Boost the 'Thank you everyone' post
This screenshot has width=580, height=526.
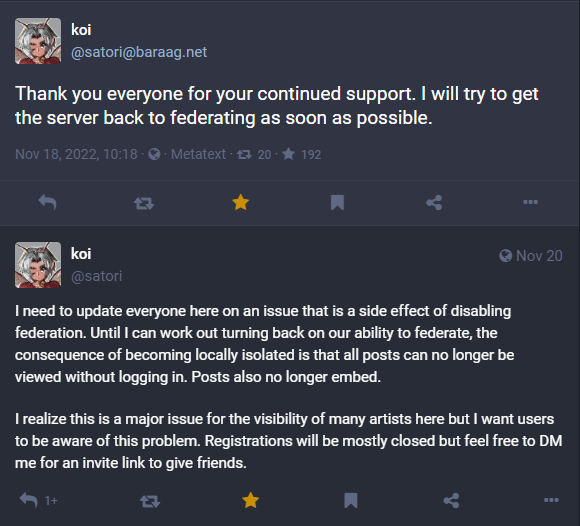(144, 203)
